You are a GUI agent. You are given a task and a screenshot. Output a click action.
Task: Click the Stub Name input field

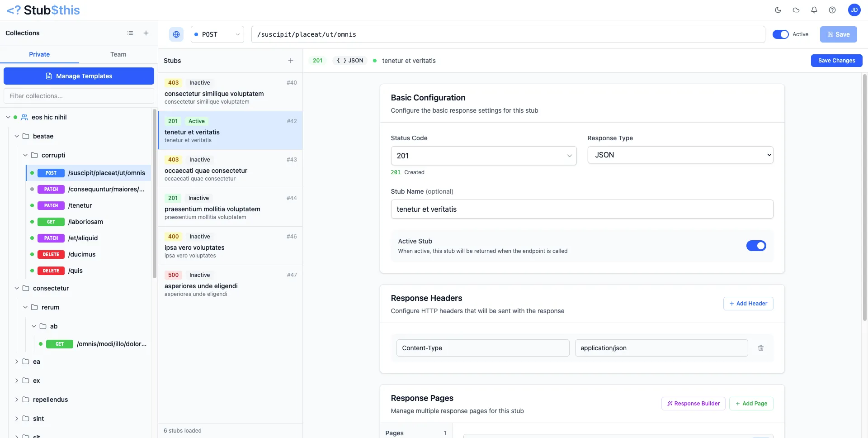(582, 209)
